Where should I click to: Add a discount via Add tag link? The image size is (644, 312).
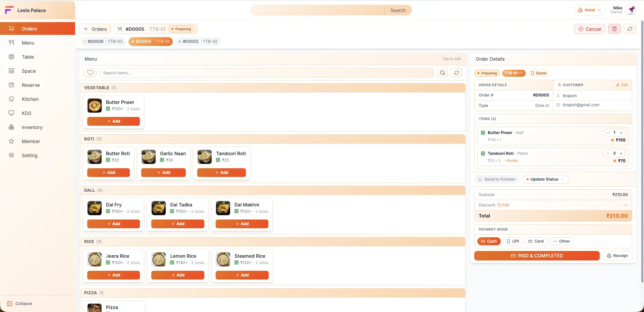pyautogui.click(x=503, y=205)
